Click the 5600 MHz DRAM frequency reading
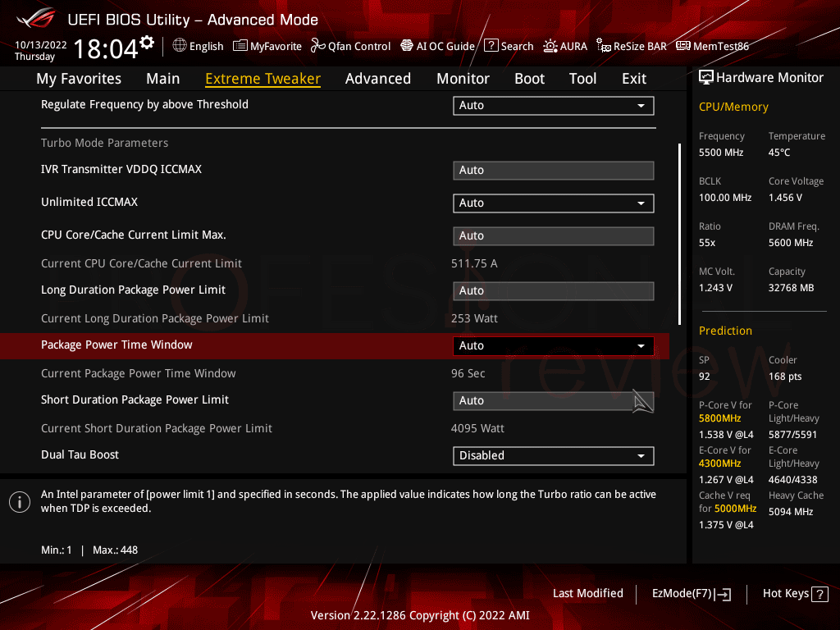Image resolution: width=840 pixels, height=630 pixels. point(791,243)
